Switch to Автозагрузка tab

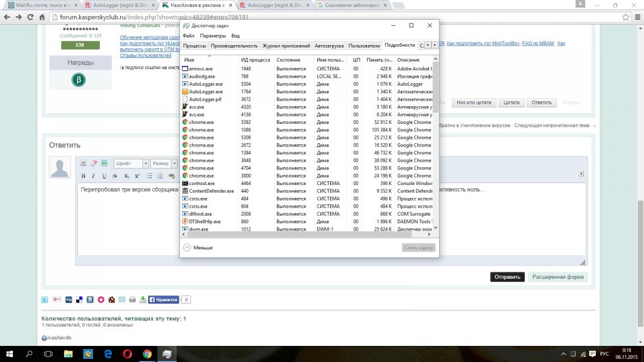(329, 46)
